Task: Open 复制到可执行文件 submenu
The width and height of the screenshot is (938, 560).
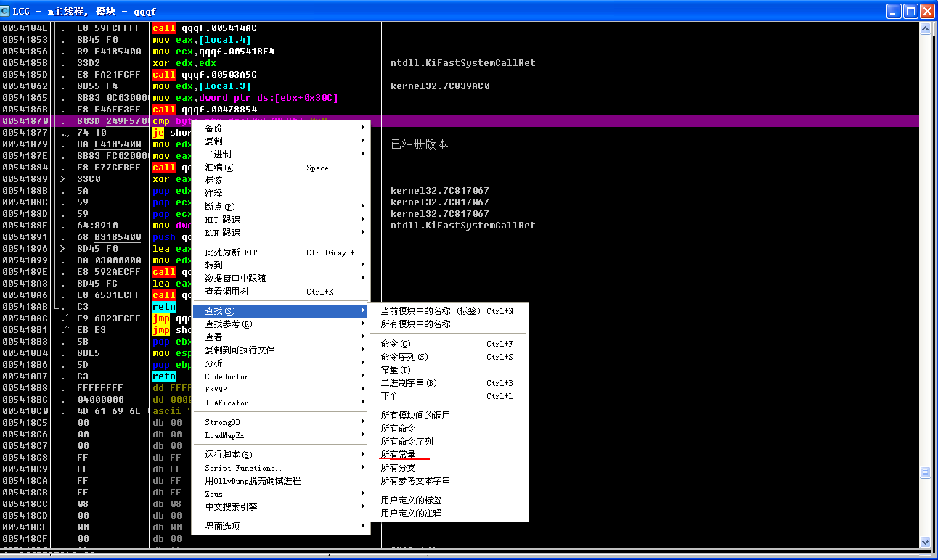Action: (x=281, y=350)
